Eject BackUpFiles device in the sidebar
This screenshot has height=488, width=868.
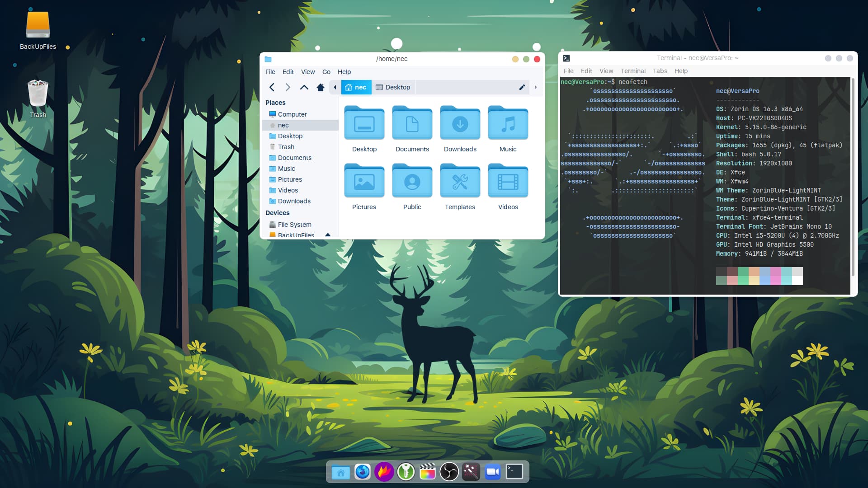pyautogui.click(x=328, y=235)
